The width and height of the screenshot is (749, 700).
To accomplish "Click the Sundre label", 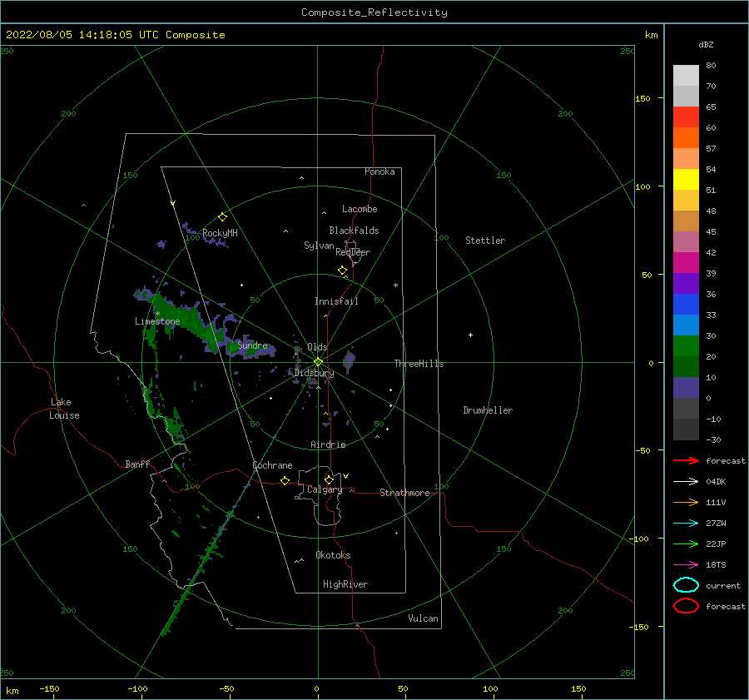I will tap(252, 345).
